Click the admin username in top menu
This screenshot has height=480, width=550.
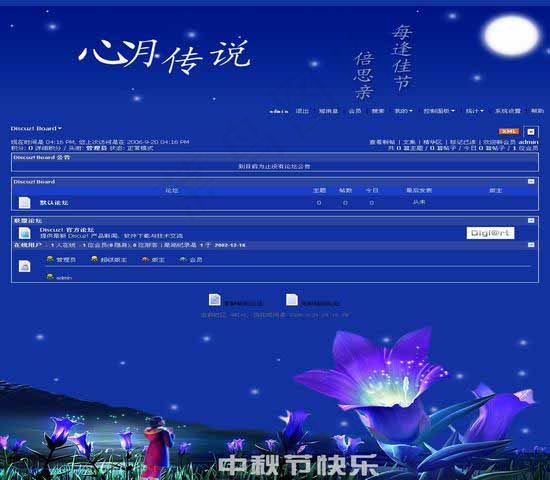click(x=279, y=111)
